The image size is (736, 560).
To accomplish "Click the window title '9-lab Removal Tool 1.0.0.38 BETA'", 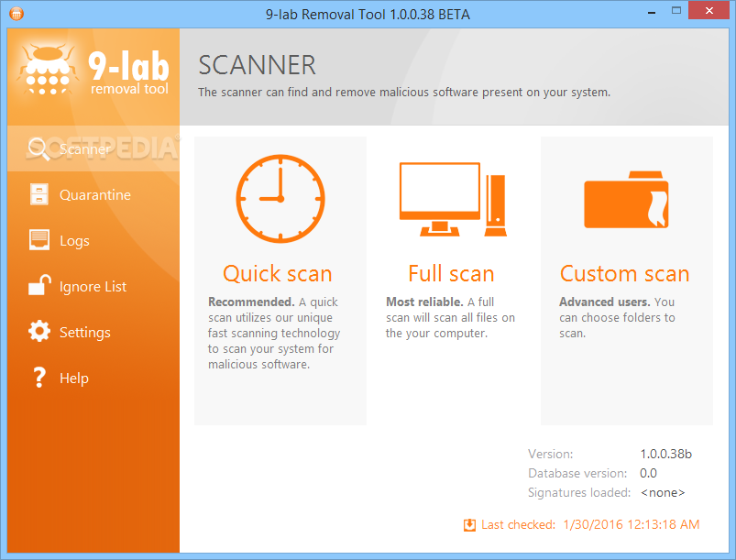I will (368, 14).
